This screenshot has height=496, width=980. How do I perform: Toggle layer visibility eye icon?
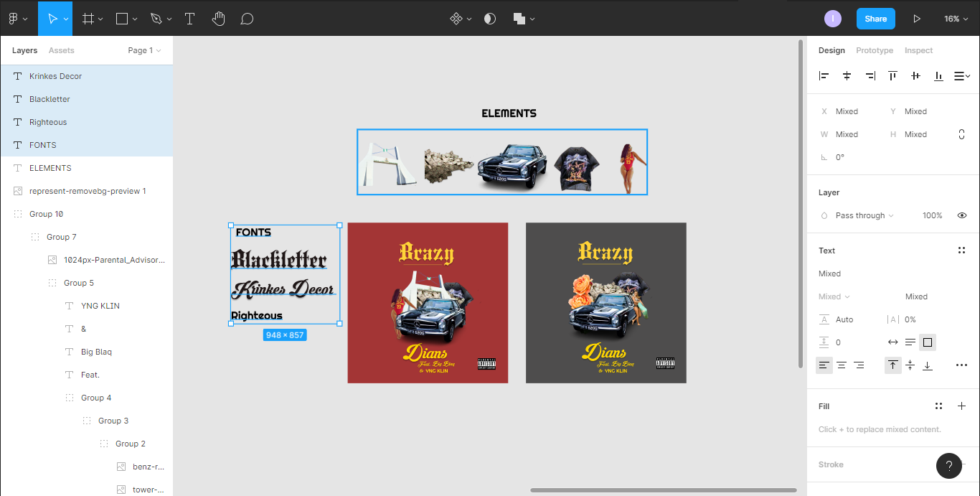(961, 215)
